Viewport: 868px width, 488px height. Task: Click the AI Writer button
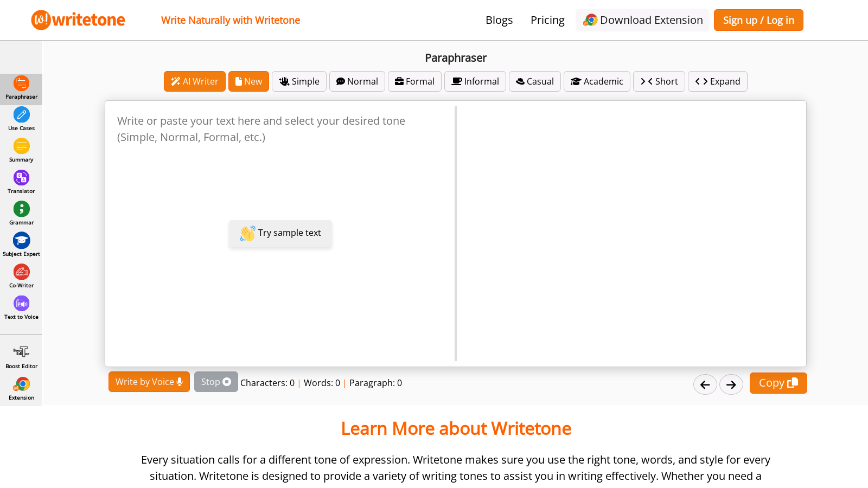[x=195, y=81]
